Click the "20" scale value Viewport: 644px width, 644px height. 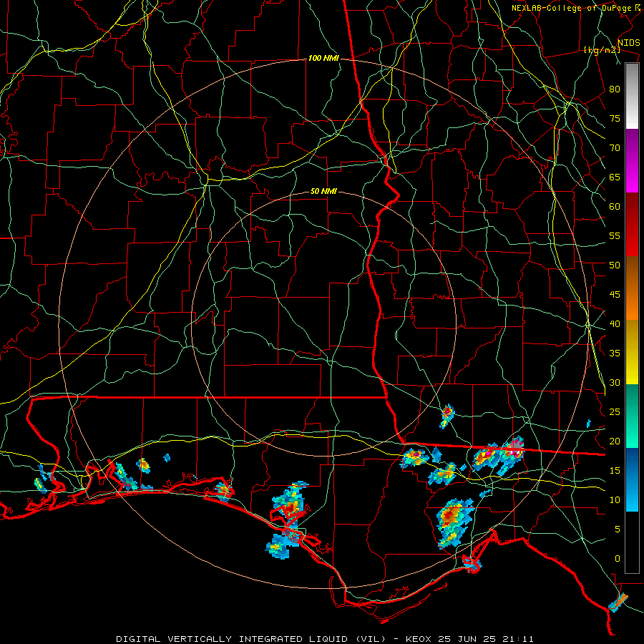615,441
